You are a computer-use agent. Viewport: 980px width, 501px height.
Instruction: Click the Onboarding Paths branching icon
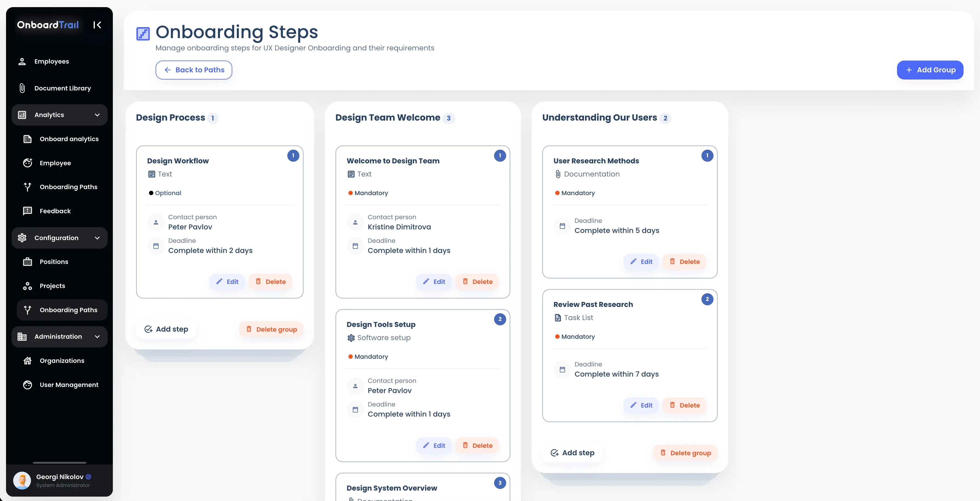point(27,187)
